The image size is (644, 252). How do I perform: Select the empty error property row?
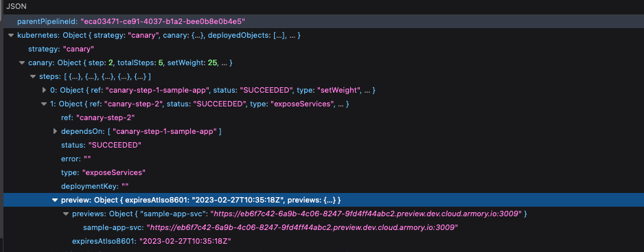(323, 159)
